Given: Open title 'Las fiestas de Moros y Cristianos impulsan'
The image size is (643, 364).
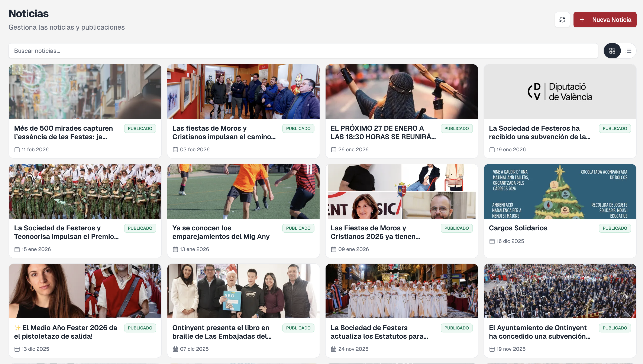Looking at the screenshot, I should coord(224,133).
